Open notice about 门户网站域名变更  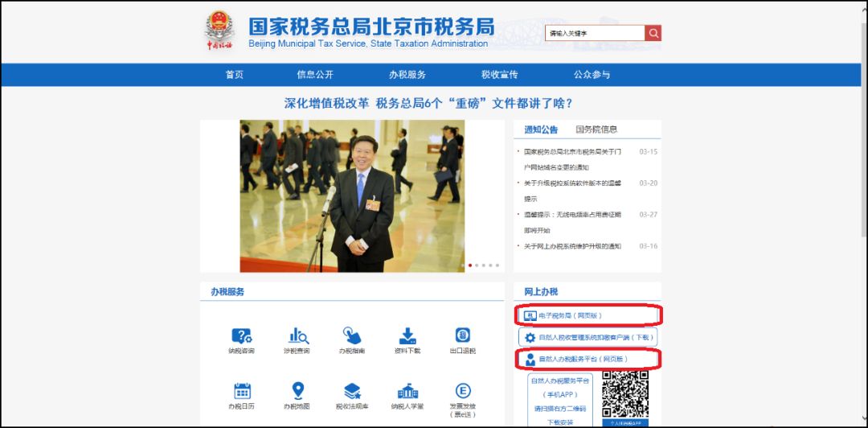click(x=572, y=159)
